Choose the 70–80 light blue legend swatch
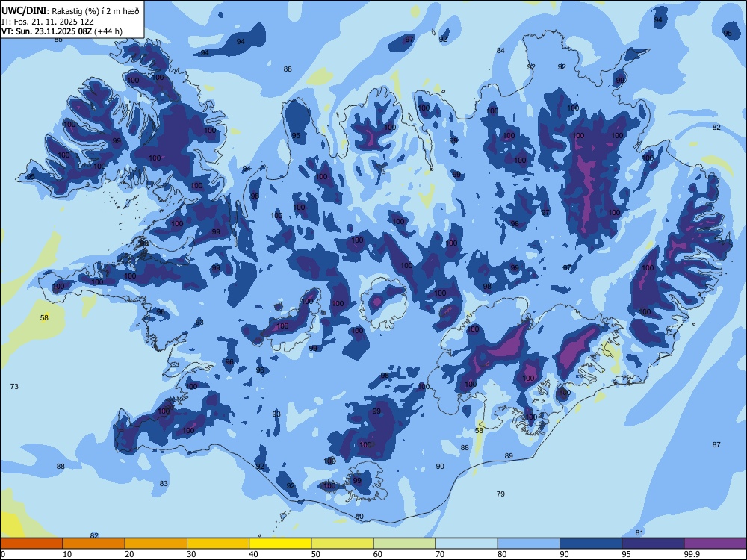Screen dimensions: 747x560 466,544
